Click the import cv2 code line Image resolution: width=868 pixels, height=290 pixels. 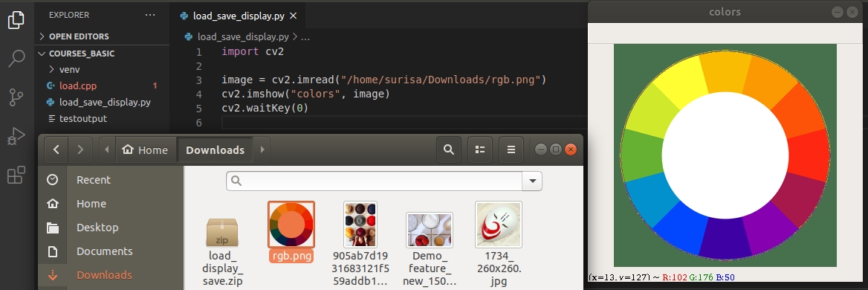pos(253,52)
